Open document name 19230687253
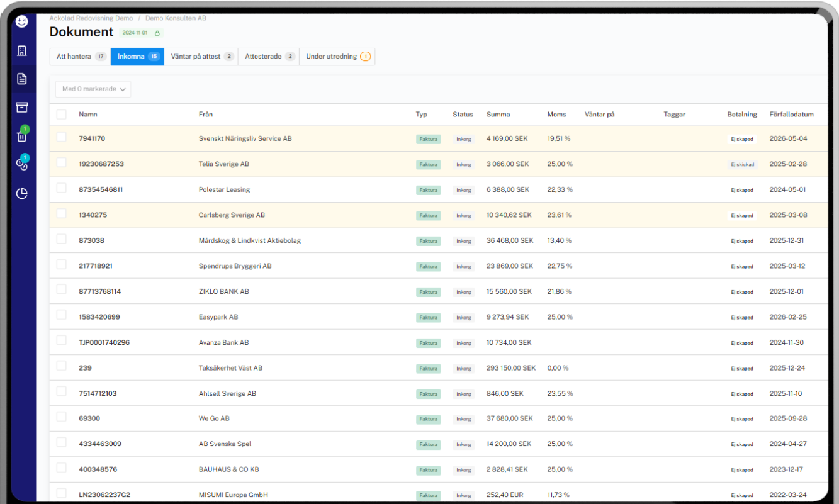Screen dimensions: 839x504 click(101, 164)
